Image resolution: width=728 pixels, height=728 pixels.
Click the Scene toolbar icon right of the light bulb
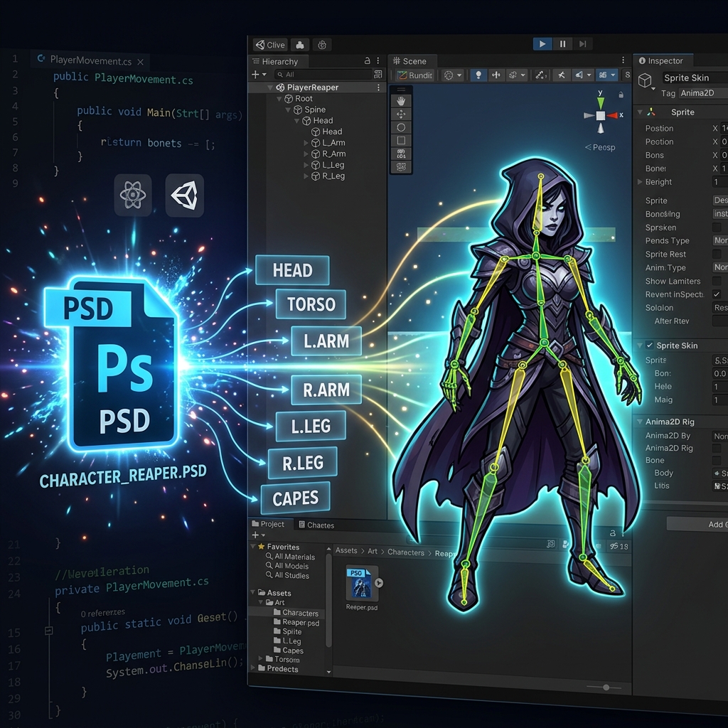click(496, 75)
